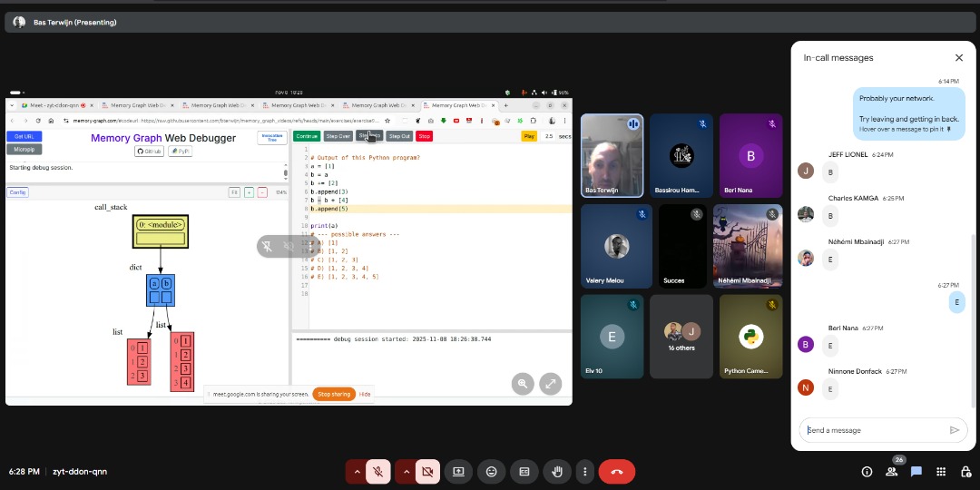Image resolution: width=980 pixels, height=490 pixels.
Task: Switch to the Meet - zyt-ddon-qnn browser tab
Action: [56, 105]
